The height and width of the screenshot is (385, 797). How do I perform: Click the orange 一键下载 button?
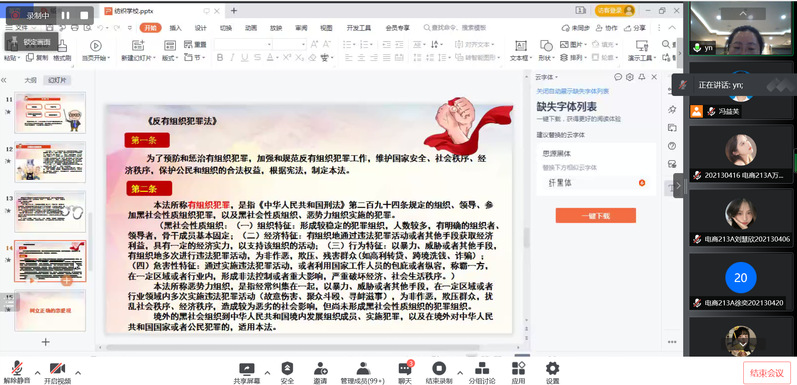[595, 216]
